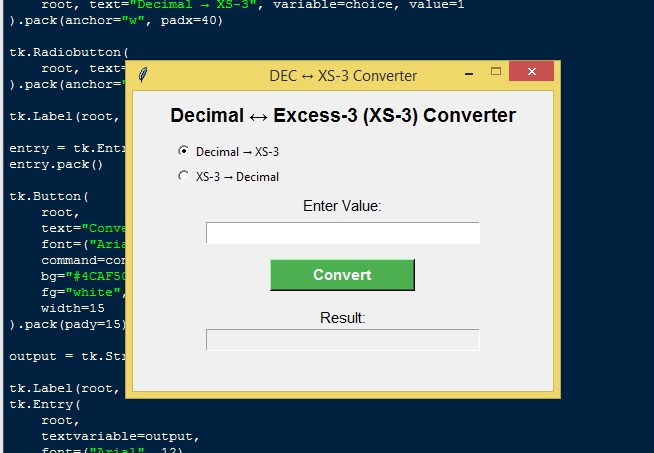
Task: Choose the XS-3 → Decimal radio option
Action: click(183, 176)
